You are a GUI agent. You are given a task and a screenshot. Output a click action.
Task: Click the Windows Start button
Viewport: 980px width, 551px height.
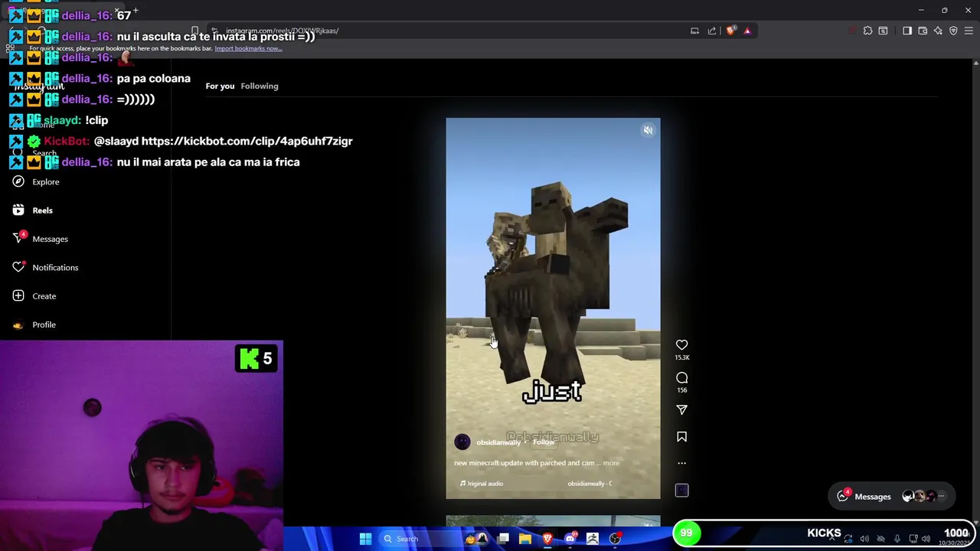[x=365, y=539]
